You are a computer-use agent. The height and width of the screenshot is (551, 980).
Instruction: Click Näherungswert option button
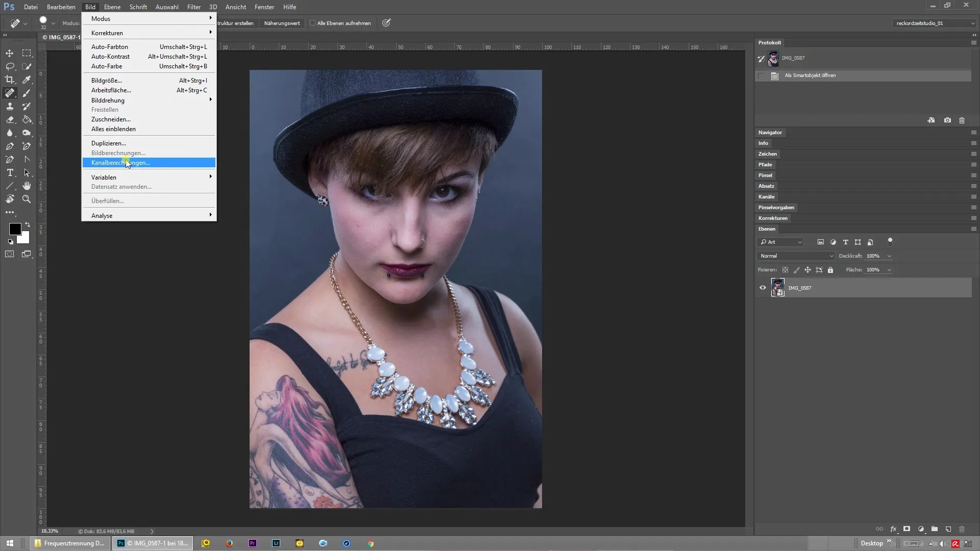pos(282,23)
